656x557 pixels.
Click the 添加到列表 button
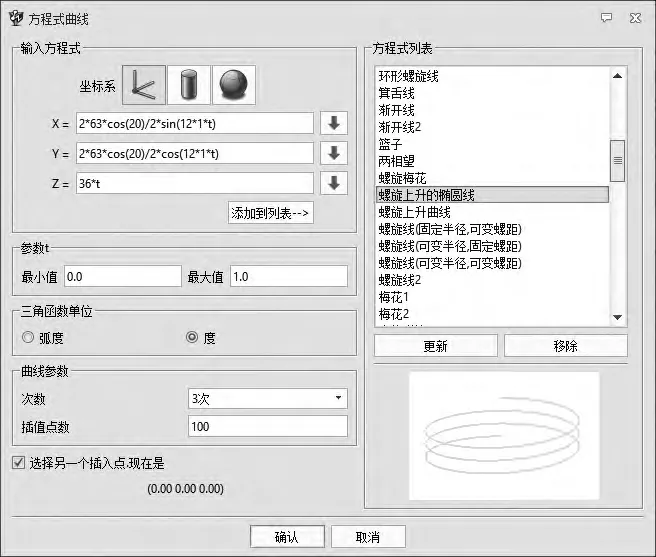click(x=271, y=212)
